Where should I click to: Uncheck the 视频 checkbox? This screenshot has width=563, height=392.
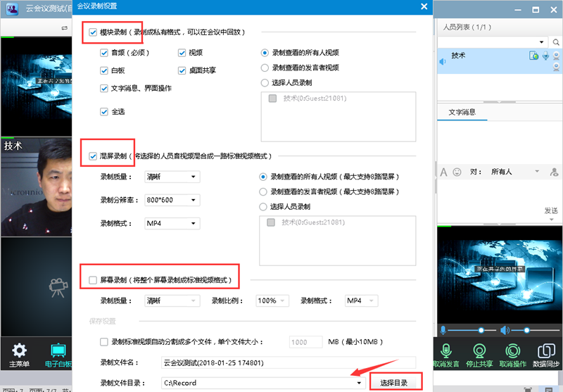(182, 53)
